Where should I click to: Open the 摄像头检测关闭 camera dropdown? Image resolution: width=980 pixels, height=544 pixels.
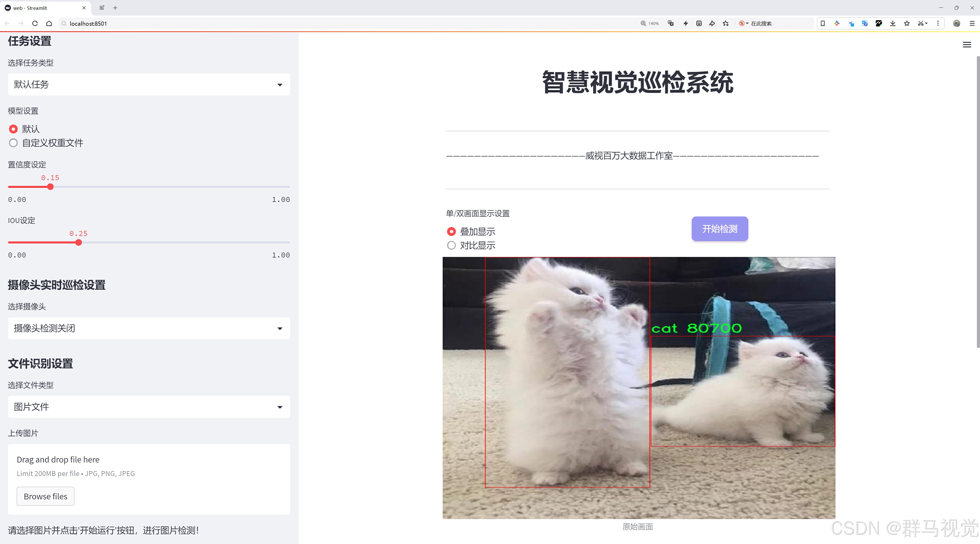click(149, 328)
